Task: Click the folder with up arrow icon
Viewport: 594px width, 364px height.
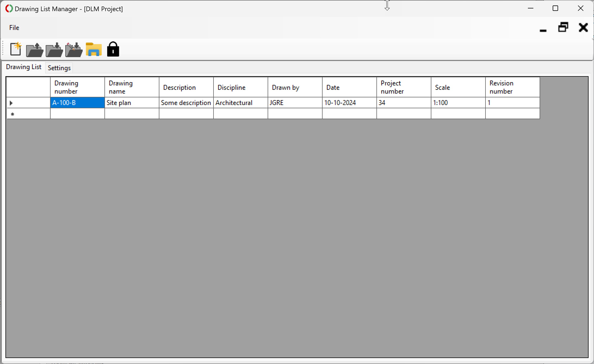Action: coord(35,50)
